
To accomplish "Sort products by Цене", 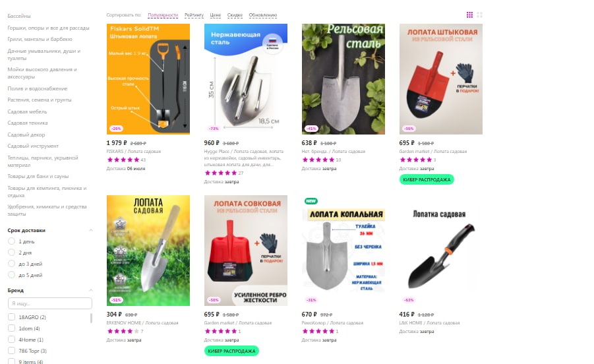I will click(x=215, y=15).
